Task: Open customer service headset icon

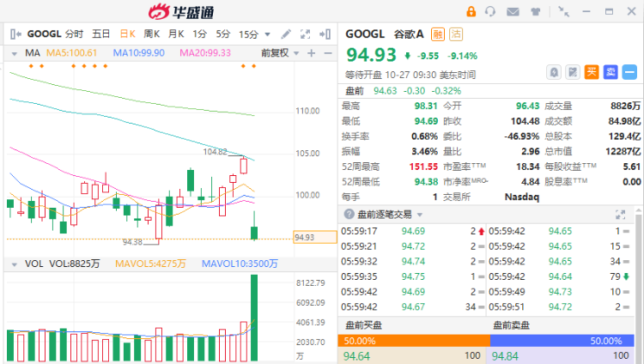Action: 490,11
